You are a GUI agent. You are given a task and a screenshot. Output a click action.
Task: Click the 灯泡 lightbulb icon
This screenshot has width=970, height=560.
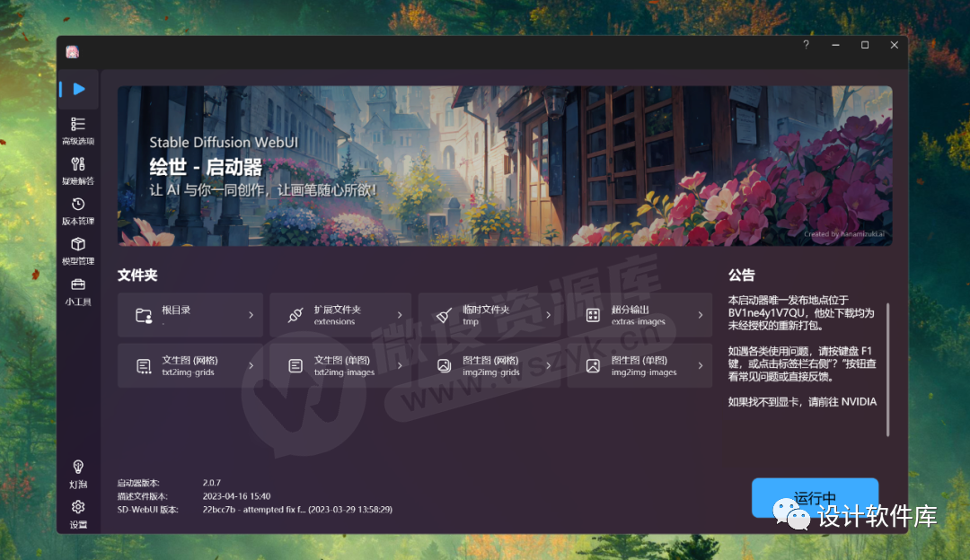pos(78,467)
